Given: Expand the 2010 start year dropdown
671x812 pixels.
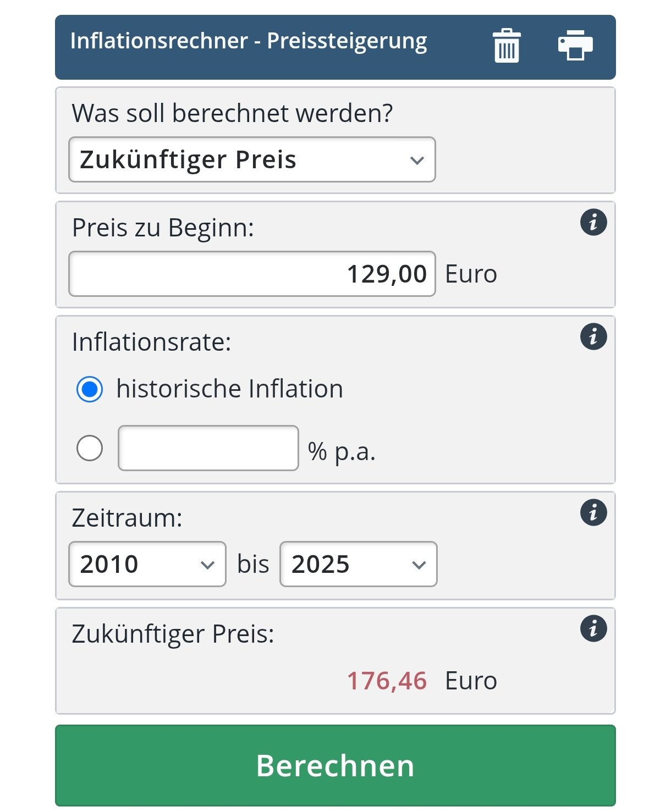Looking at the screenshot, I should (x=147, y=564).
